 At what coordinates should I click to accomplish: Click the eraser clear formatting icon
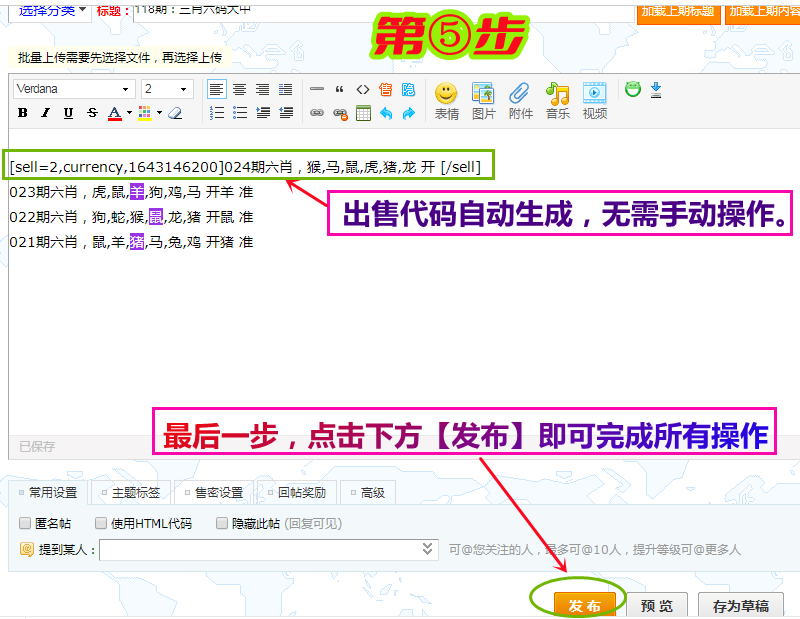click(175, 113)
